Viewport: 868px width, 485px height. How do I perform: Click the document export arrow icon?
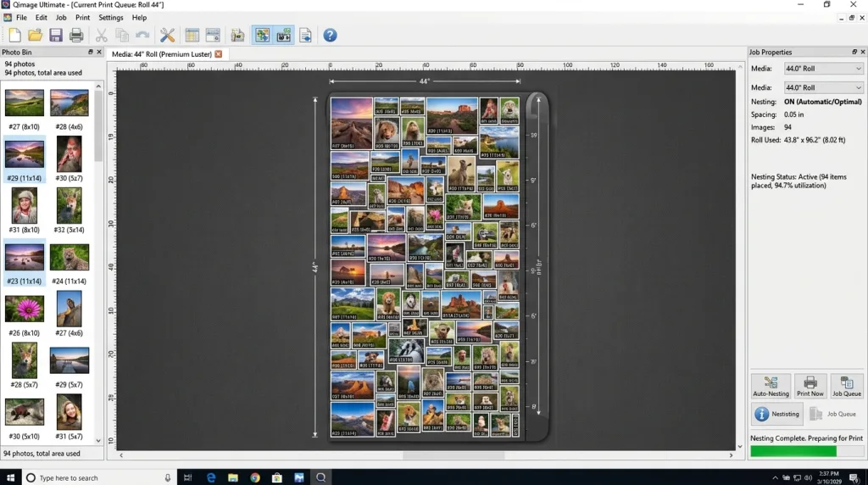(305, 36)
